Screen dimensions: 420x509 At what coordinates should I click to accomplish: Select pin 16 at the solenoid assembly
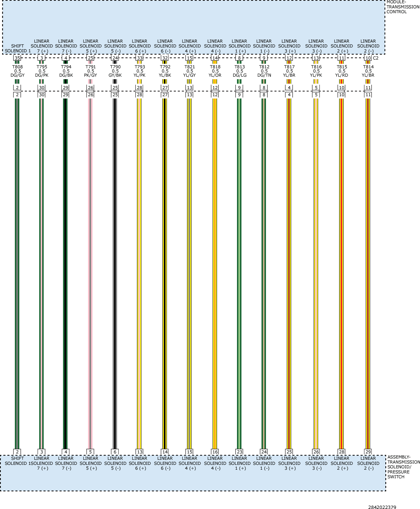[215, 452]
